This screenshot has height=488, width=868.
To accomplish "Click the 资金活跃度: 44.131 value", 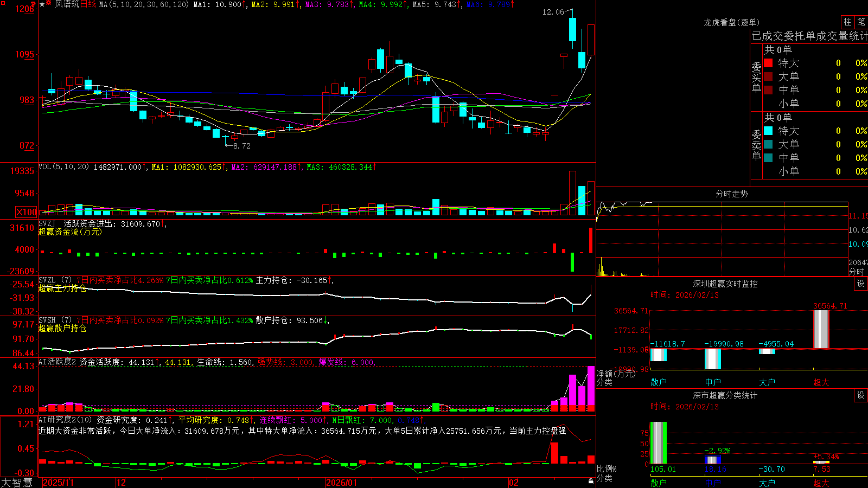I will click(x=119, y=362).
